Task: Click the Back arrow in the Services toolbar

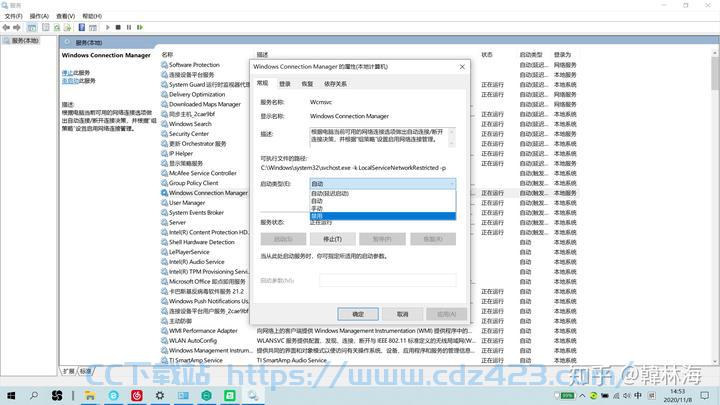Action: pyautogui.click(x=6, y=28)
